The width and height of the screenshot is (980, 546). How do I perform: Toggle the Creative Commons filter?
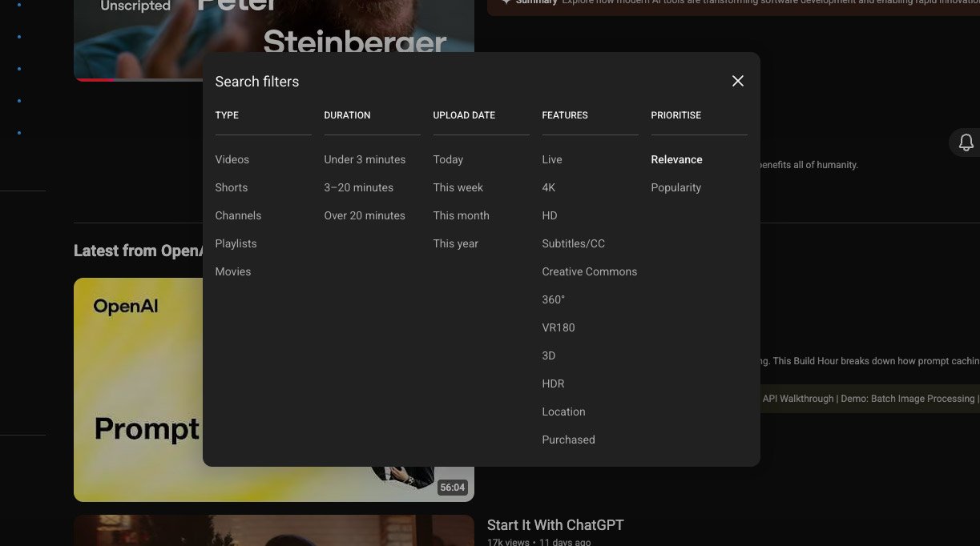[590, 271]
